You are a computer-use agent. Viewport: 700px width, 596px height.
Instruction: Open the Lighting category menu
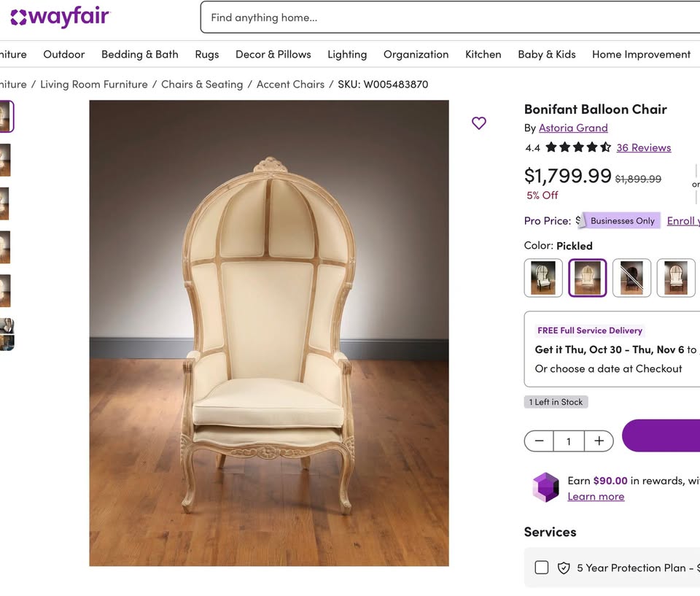[347, 54]
